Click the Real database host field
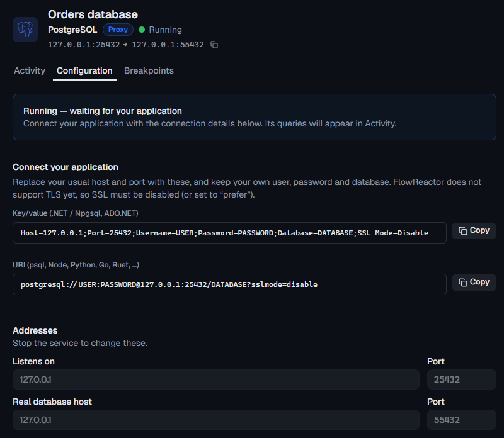Viewport: 504px width, 438px height. [216, 420]
